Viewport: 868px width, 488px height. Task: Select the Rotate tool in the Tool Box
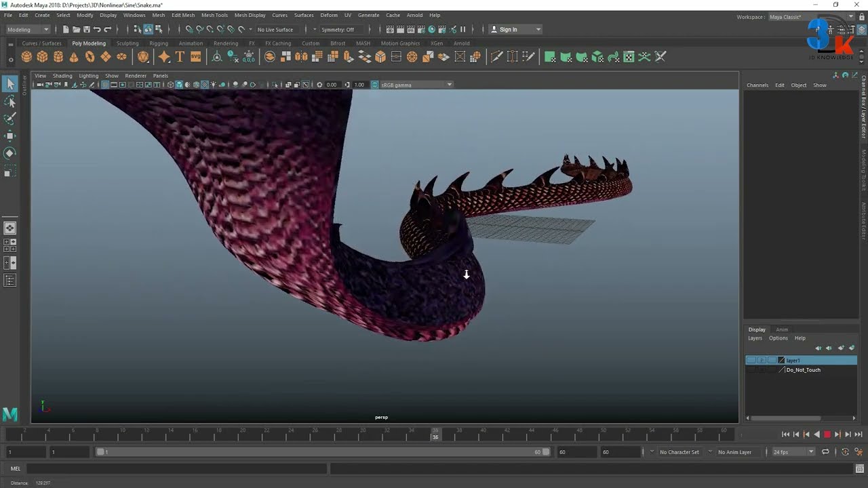(10, 153)
